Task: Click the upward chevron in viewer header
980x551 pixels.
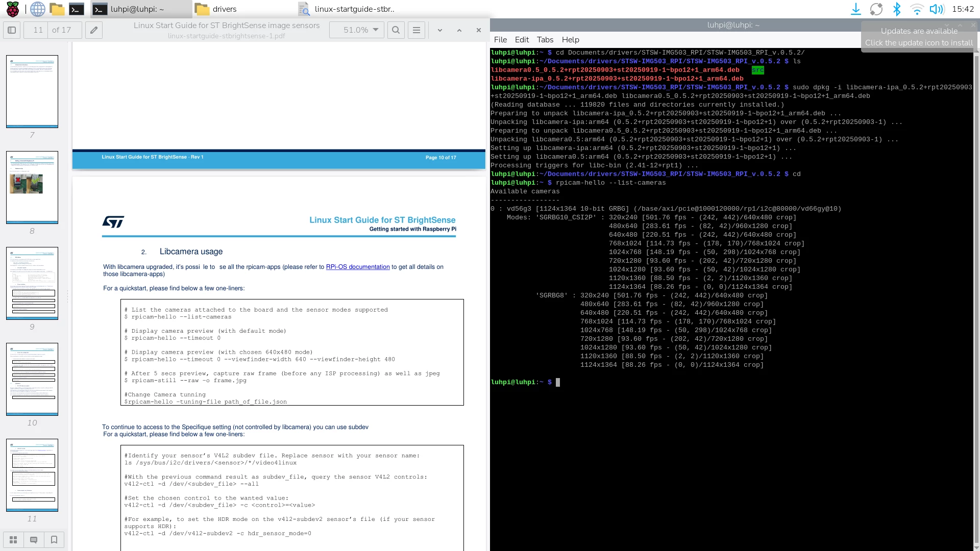Action: [x=459, y=31]
